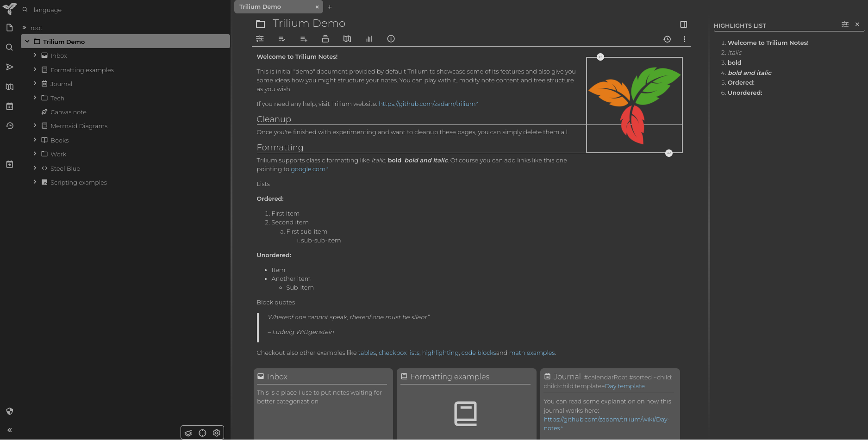This screenshot has height=440, width=868.
Task: Open the note actions three-dot menu
Action: click(x=684, y=39)
